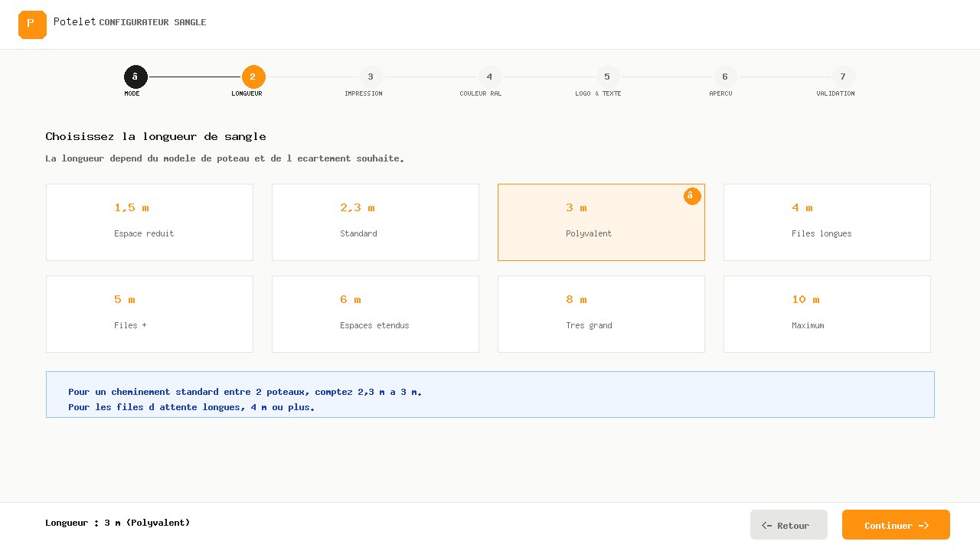Open step 3 Impression

371,77
